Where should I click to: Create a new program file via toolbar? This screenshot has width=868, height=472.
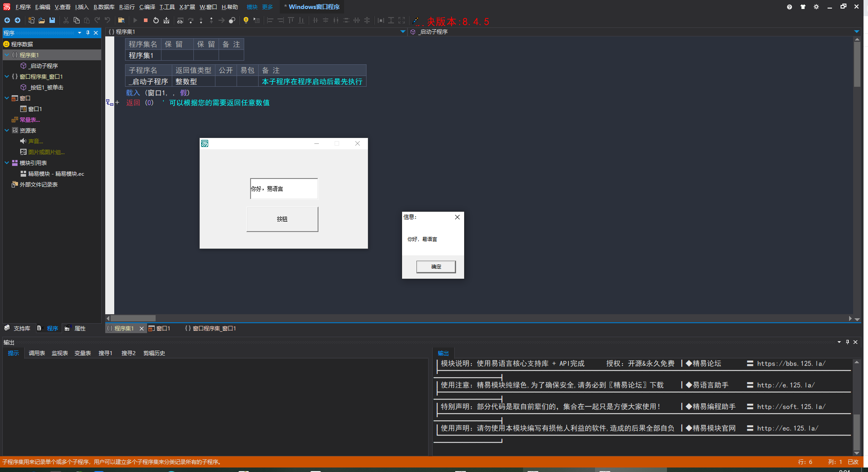(x=31, y=20)
